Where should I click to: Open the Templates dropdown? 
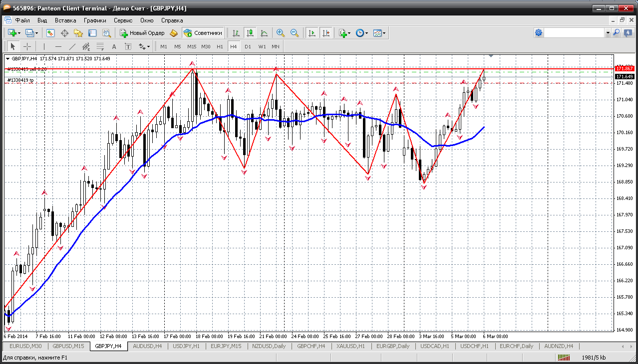click(x=384, y=33)
